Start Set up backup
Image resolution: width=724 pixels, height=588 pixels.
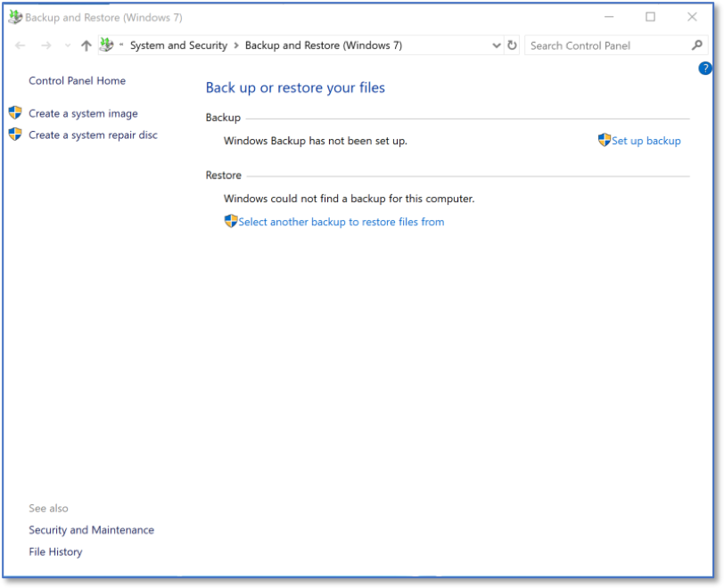[x=646, y=141]
